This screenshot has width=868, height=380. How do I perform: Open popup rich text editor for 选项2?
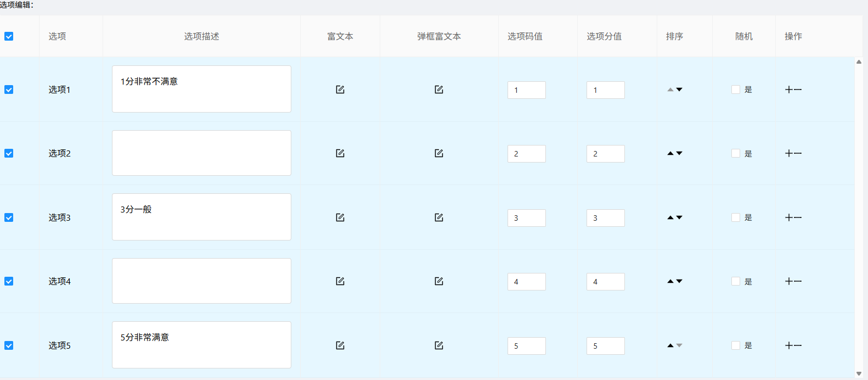tap(439, 153)
